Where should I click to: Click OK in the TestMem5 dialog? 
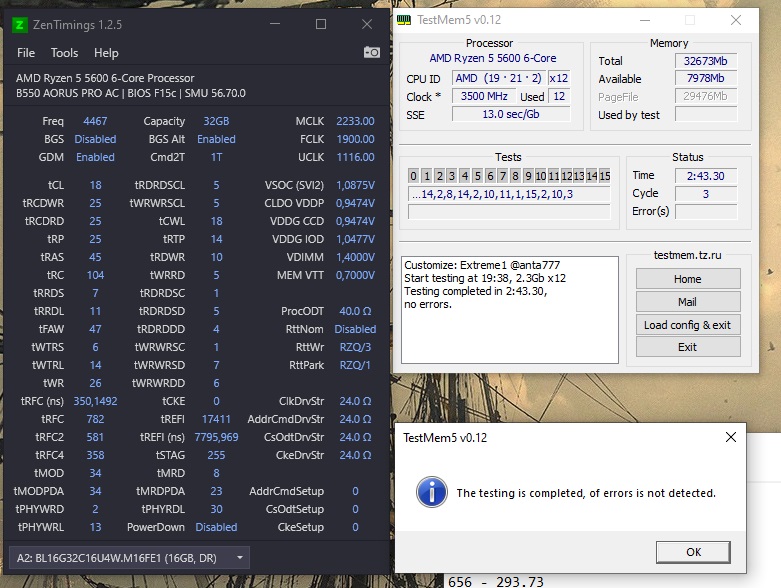point(693,552)
